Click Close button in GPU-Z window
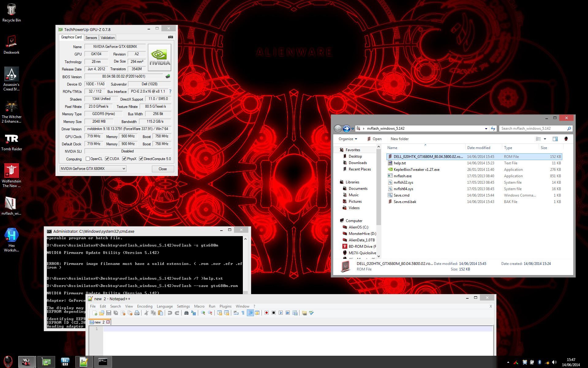 pos(163,169)
